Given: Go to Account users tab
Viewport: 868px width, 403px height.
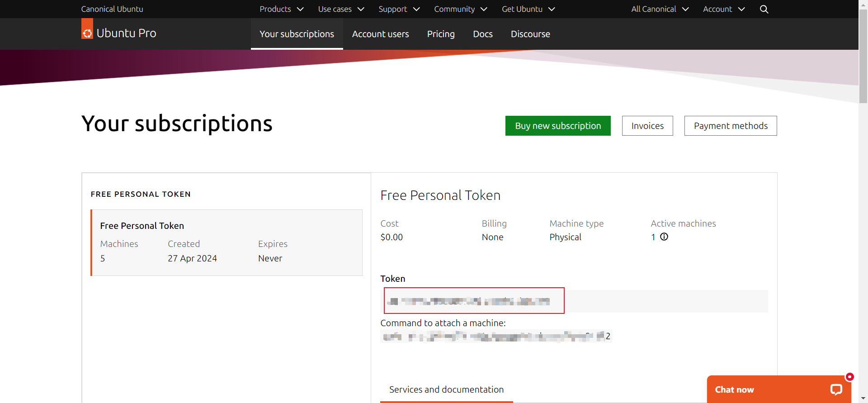Looking at the screenshot, I should pyautogui.click(x=380, y=34).
